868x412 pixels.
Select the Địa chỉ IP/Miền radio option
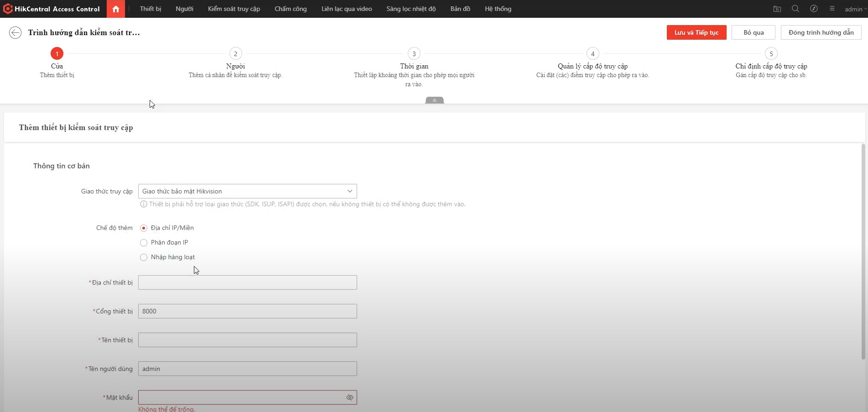click(x=144, y=228)
